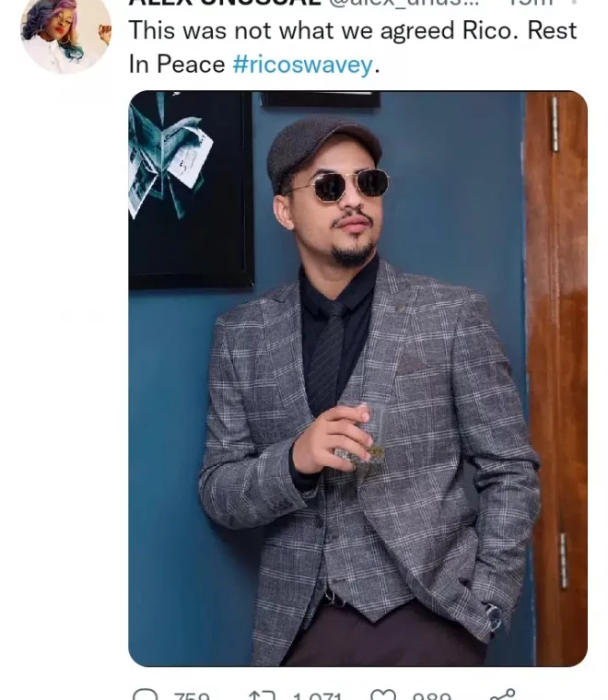
Task: Click the reply speech bubble icon
Action: tap(145, 694)
